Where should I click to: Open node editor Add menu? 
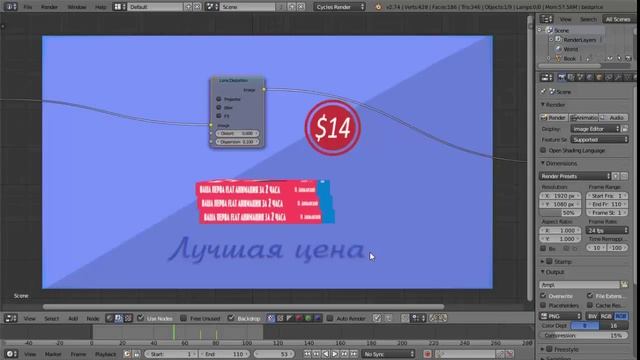tap(73, 318)
